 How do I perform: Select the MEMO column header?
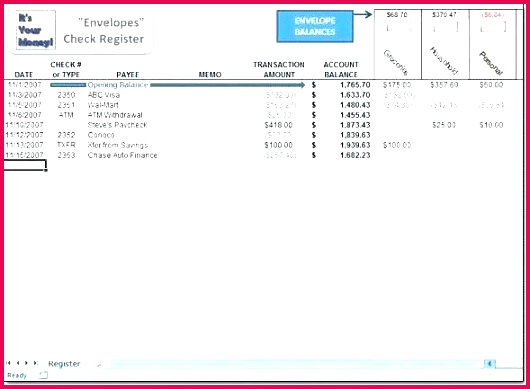point(210,74)
